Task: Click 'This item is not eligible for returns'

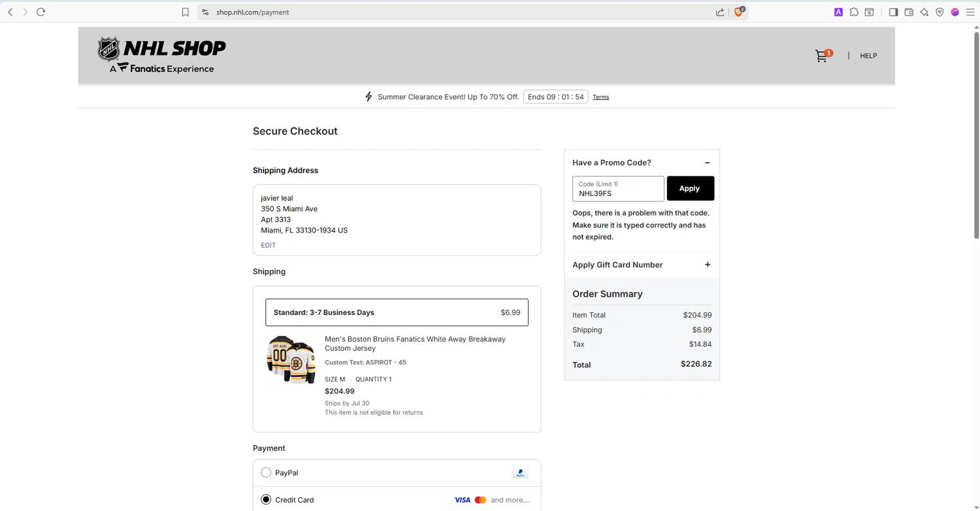Action: pos(374,412)
